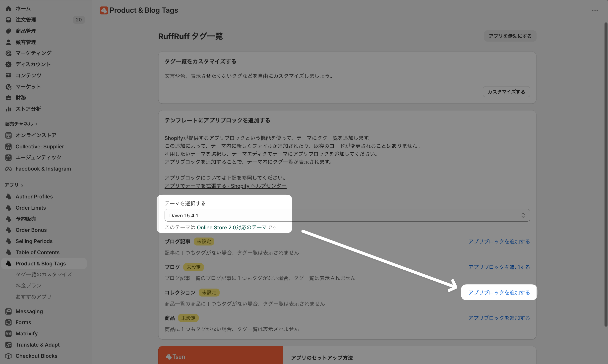Click the Messaging app icon

8,311
